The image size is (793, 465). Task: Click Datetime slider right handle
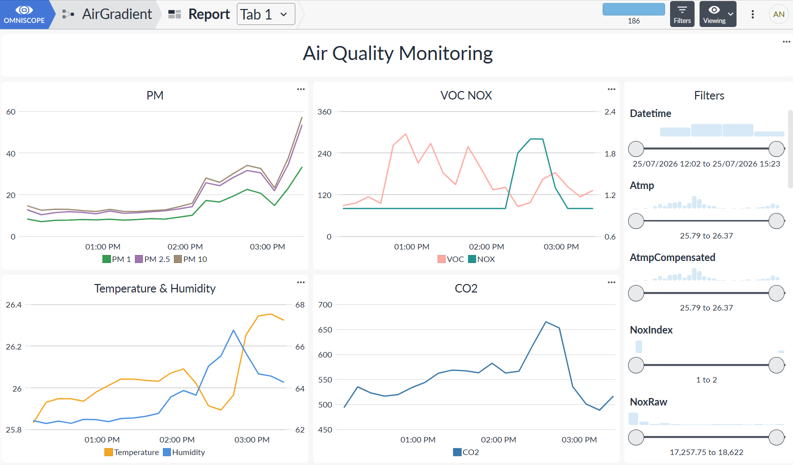[776, 149]
